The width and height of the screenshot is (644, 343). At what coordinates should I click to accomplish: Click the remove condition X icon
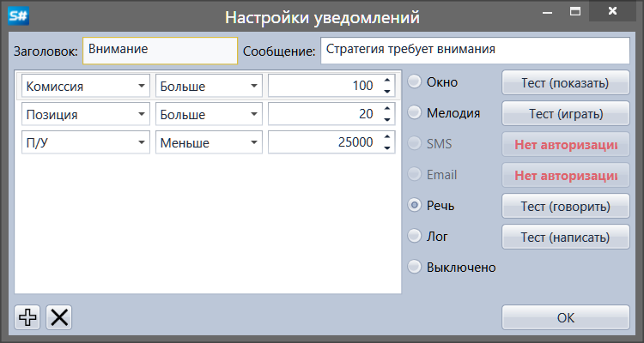click(x=59, y=317)
